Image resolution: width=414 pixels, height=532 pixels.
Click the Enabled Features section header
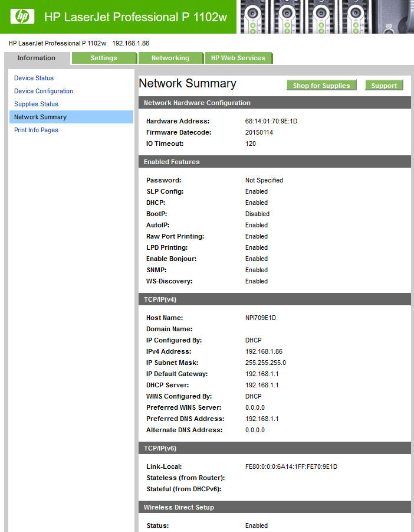point(172,162)
